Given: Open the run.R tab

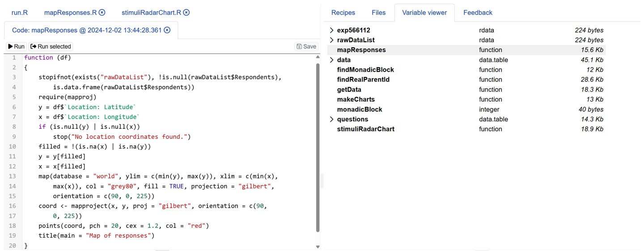Looking at the screenshot, I should coord(20,13).
